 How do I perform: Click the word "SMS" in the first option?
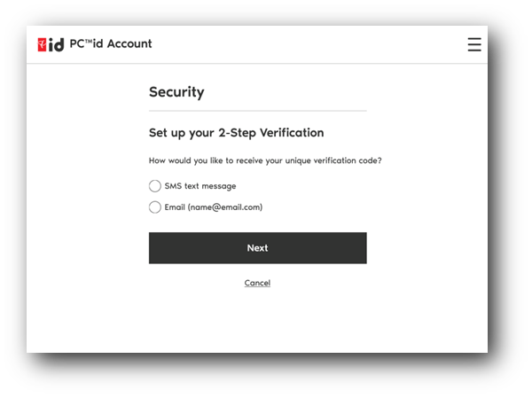point(173,186)
